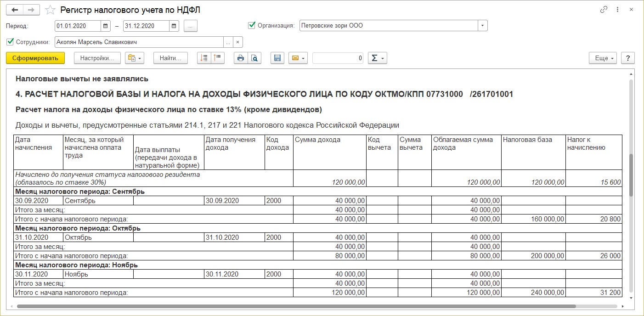Select tax amount 15 600 in italic row
This screenshot has height=316, width=644.
coord(594,178)
